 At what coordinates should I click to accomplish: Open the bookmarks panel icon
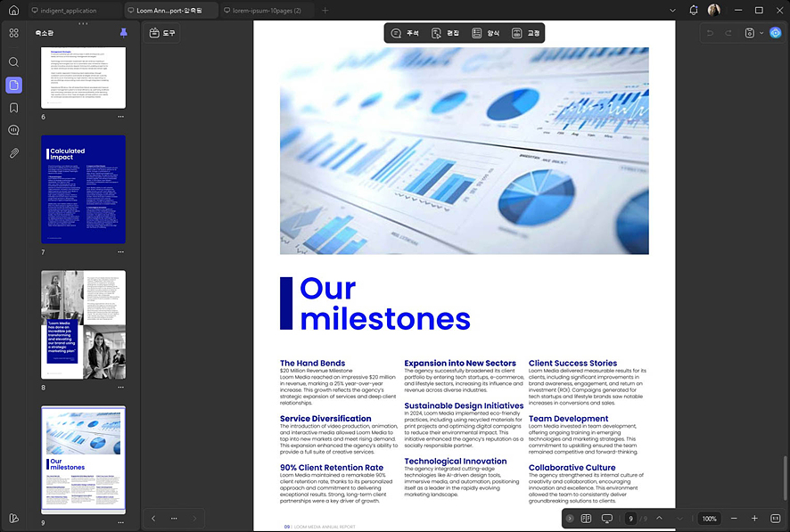click(13, 108)
